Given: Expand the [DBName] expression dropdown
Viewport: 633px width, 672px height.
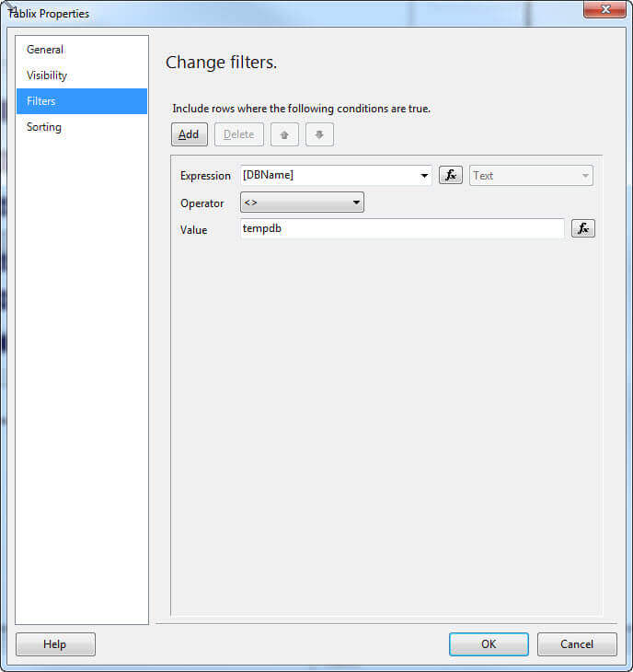Looking at the screenshot, I should (424, 176).
